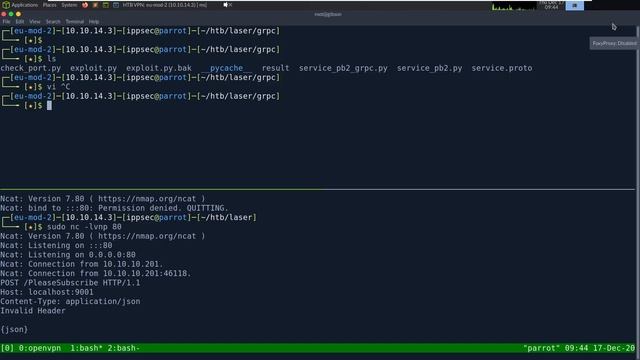Click the result entry in ls output

pyautogui.click(x=276, y=68)
